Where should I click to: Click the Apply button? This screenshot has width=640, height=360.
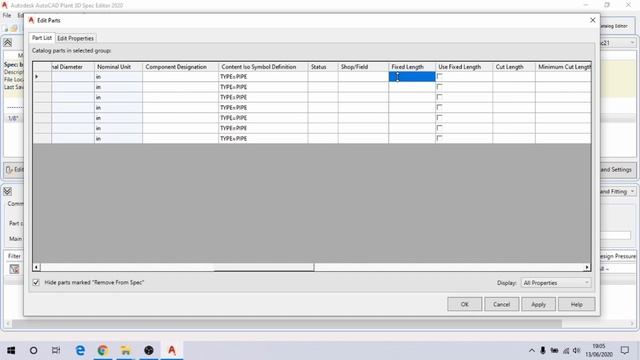pos(538,304)
